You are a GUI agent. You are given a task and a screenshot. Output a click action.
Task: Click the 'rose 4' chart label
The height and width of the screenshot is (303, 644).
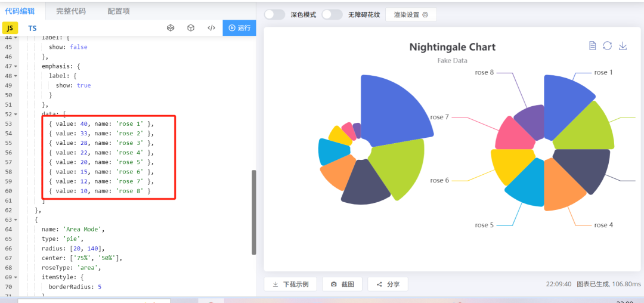(603, 225)
